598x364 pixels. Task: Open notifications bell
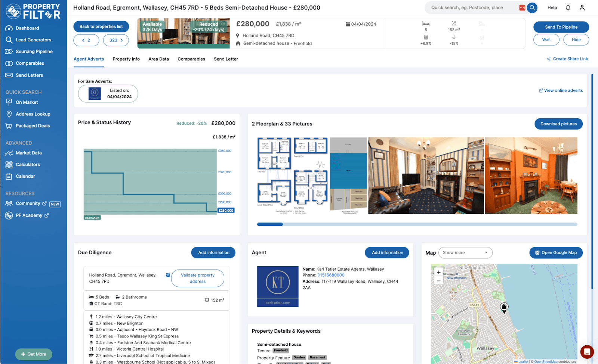[x=568, y=7]
